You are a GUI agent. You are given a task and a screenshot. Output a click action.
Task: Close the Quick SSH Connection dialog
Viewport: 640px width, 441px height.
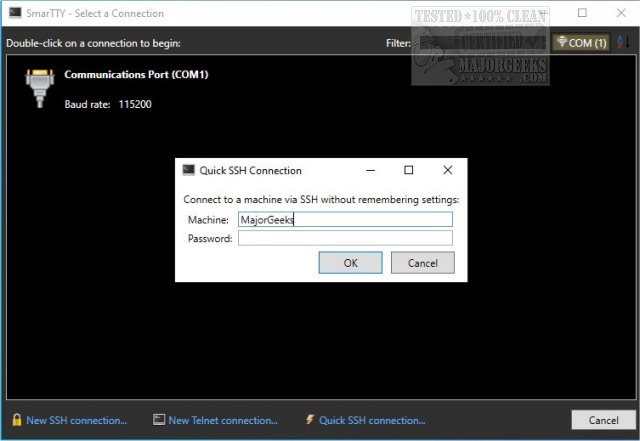(447, 170)
